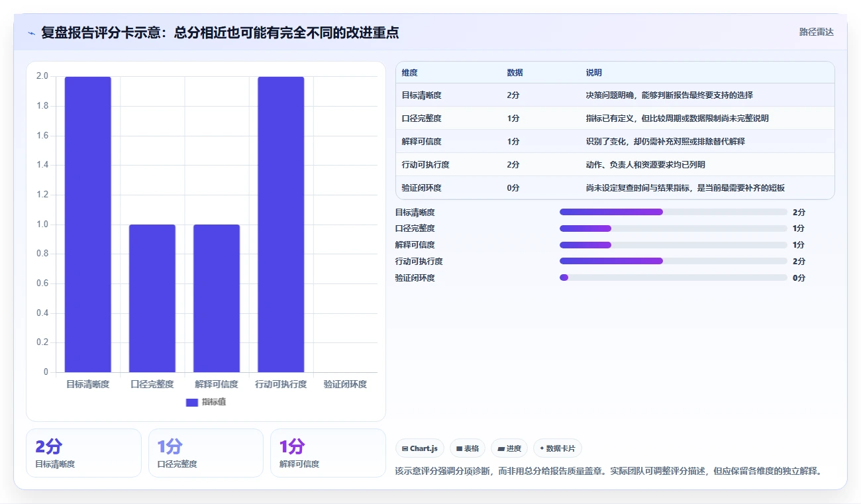Click description '决策问题明确，能够判断报告最终要支持的选择'
The width and height of the screenshot is (861, 504).
669,95
